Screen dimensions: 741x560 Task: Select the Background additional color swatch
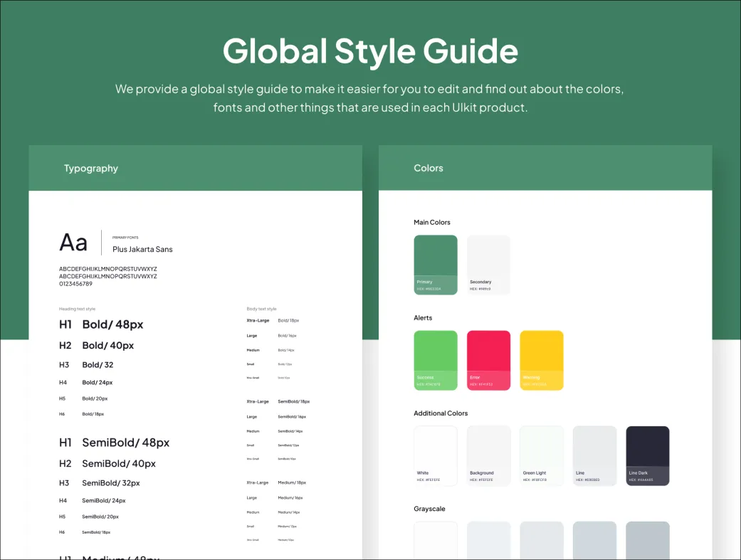488,455
